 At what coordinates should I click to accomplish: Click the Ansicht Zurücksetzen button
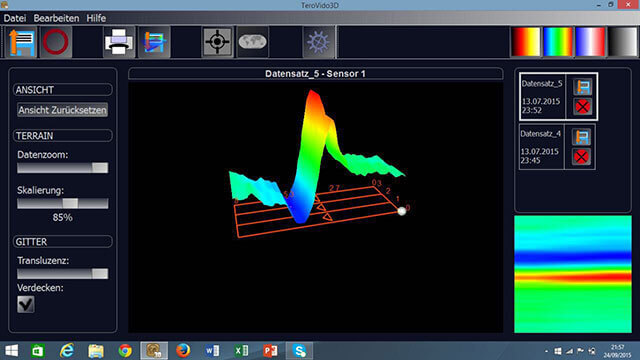click(62, 110)
